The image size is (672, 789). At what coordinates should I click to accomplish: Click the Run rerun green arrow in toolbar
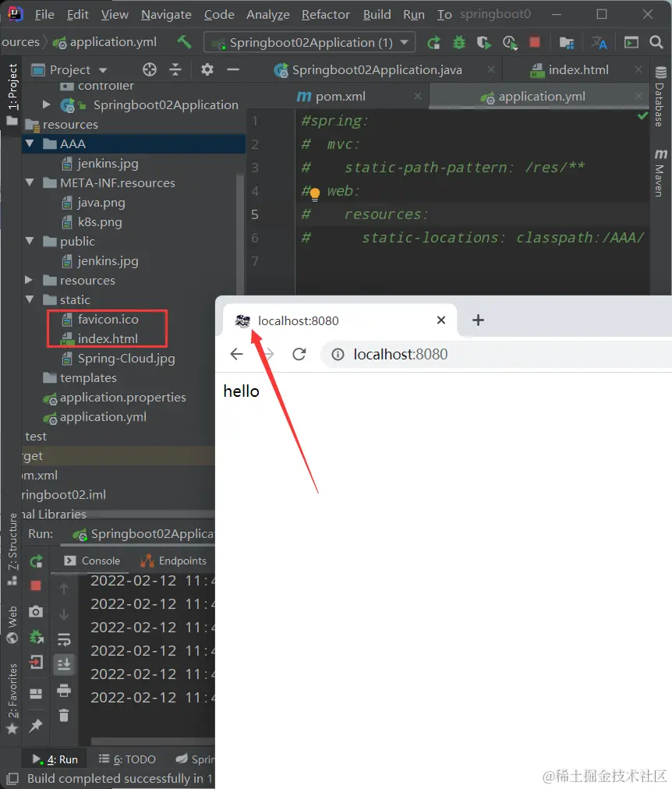pos(433,43)
